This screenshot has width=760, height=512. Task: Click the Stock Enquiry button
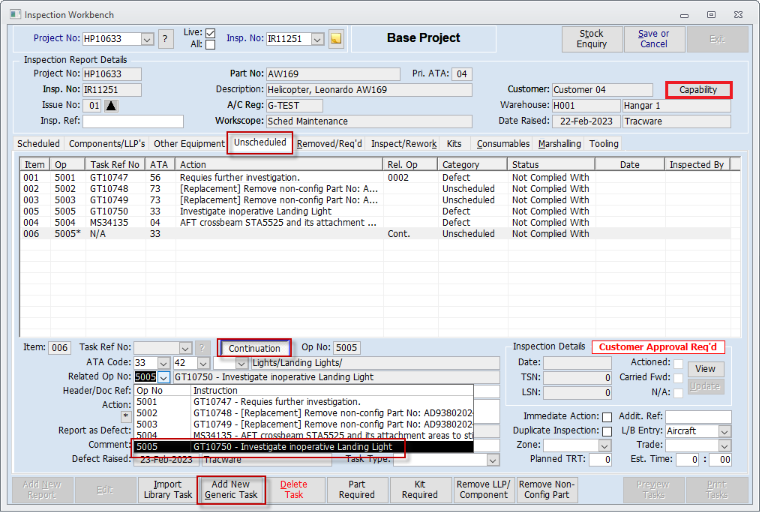591,39
